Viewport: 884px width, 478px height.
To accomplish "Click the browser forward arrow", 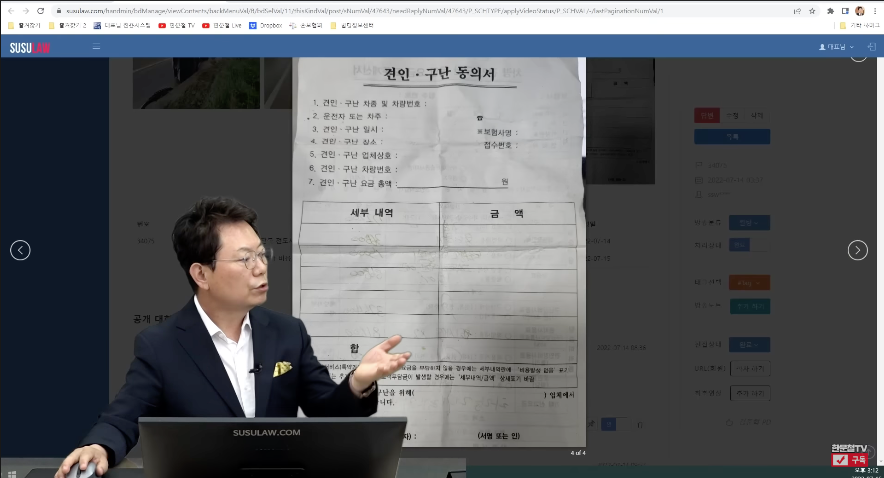I will pos(25,11).
